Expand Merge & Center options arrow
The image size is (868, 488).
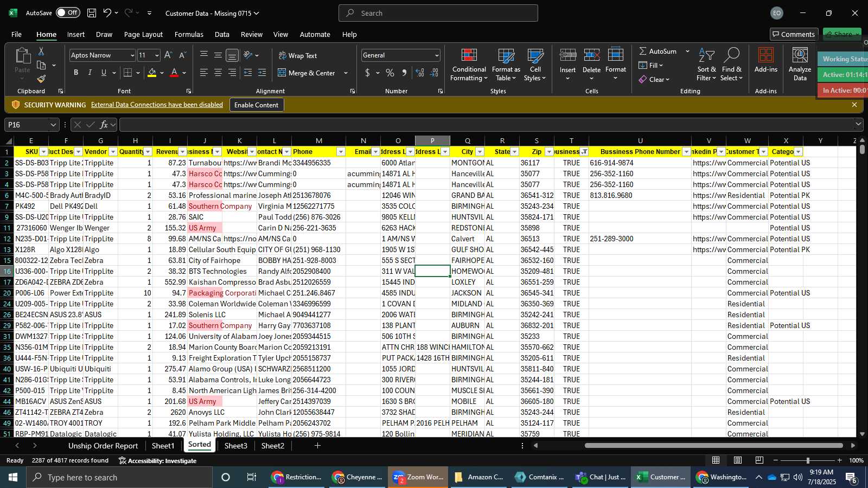[x=346, y=73]
